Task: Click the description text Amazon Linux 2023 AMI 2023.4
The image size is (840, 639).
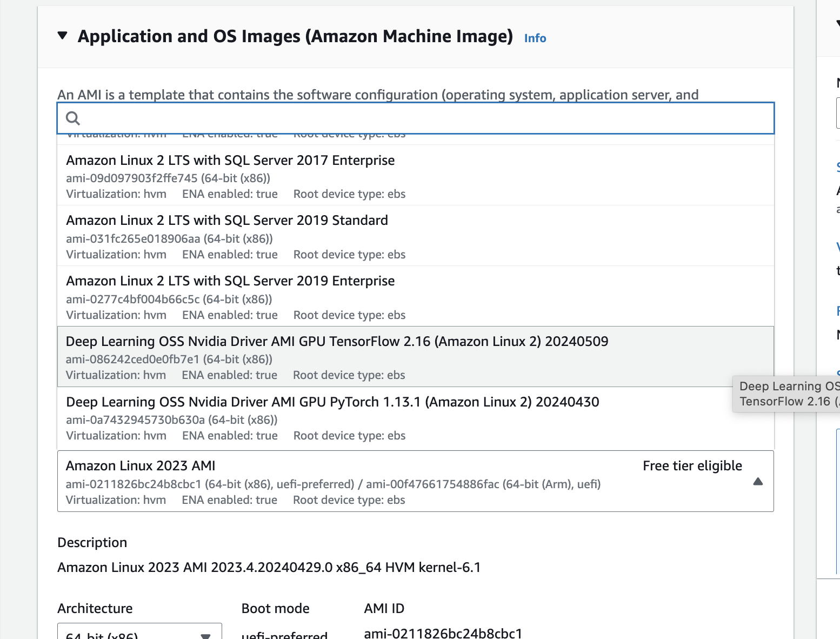Action: pos(269,568)
